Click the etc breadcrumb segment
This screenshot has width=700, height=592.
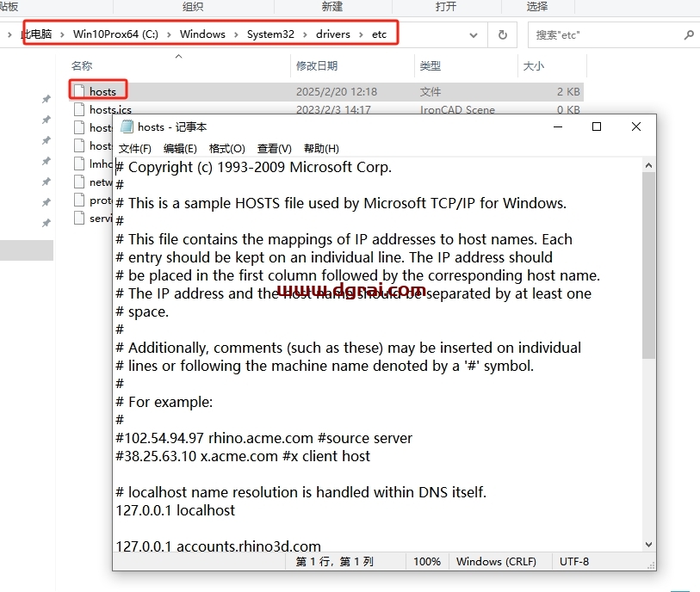pos(379,34)
